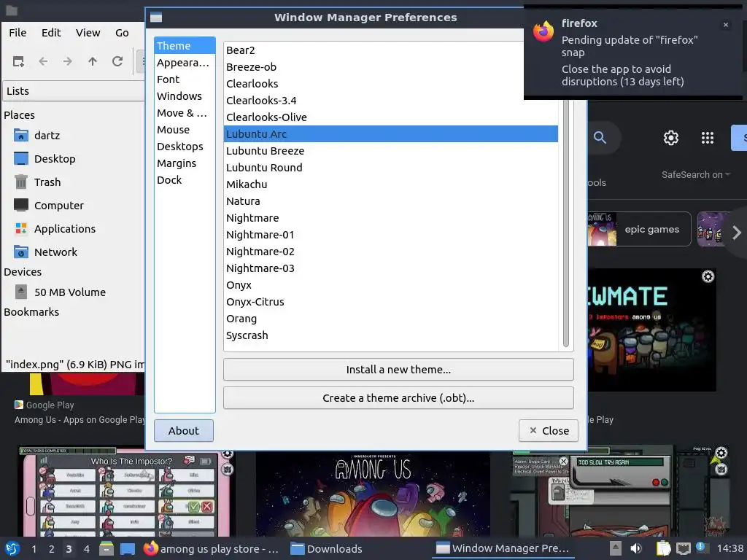Select Computer in the Places sidebar
This screenshot has height=560, width=747.
pyautogui.click(x=58, y=206)
